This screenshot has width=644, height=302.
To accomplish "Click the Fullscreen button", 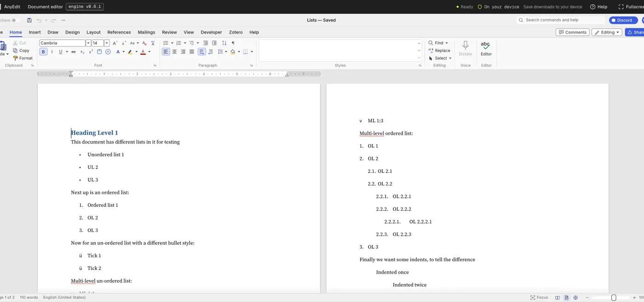I will (x=631, y=7).
